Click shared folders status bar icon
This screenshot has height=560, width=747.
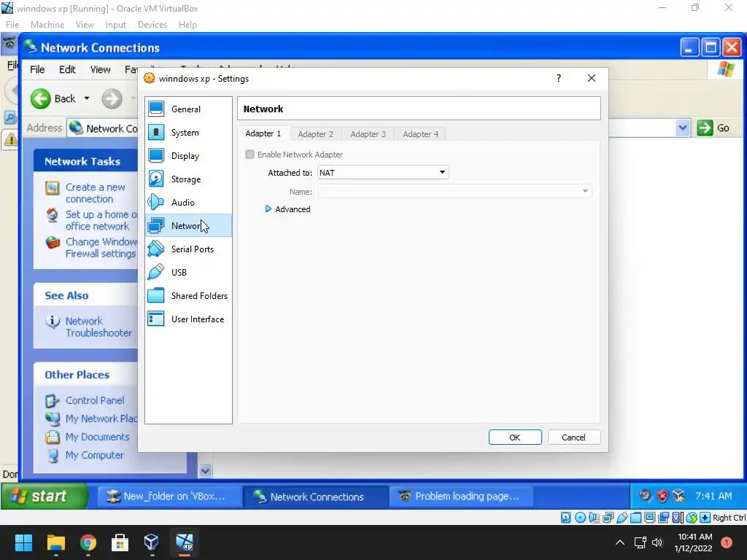click(x=635, y=518)
